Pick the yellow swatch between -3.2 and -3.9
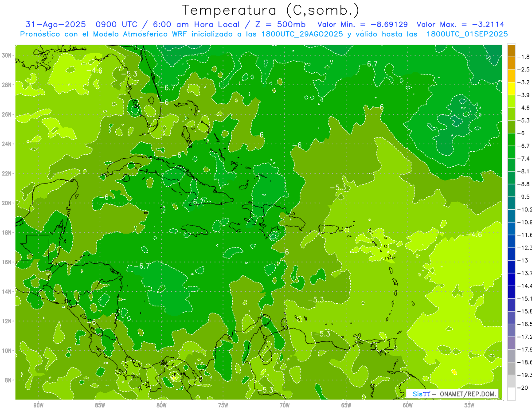Screen dimensions: 532x411 pos(511,89)
